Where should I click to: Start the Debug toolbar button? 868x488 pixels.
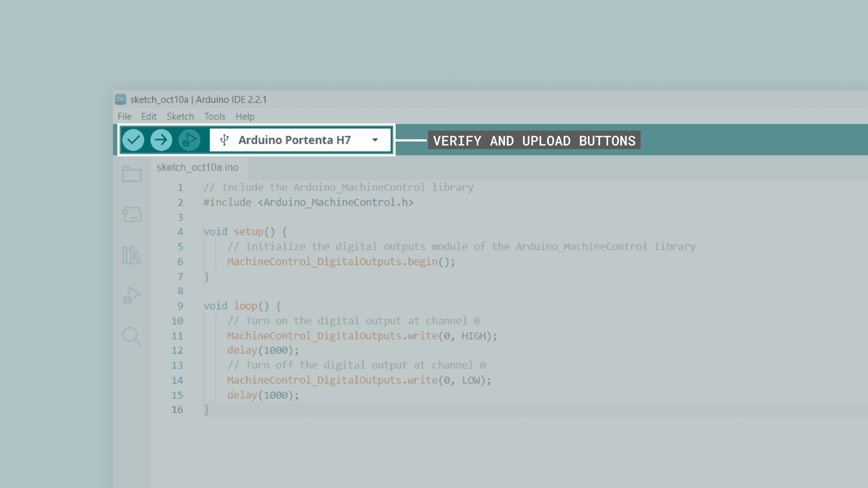point(189,140)
